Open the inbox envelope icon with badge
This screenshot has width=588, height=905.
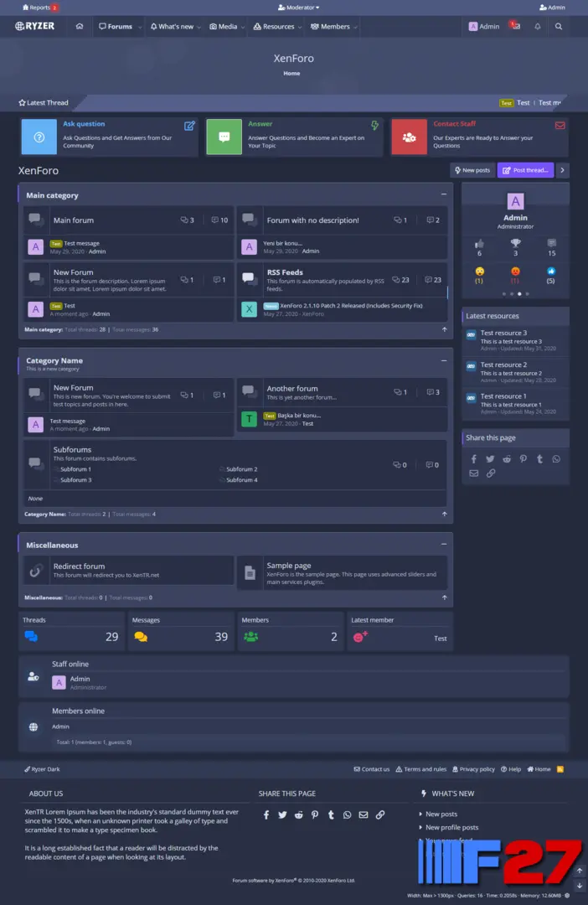[515, 26]
